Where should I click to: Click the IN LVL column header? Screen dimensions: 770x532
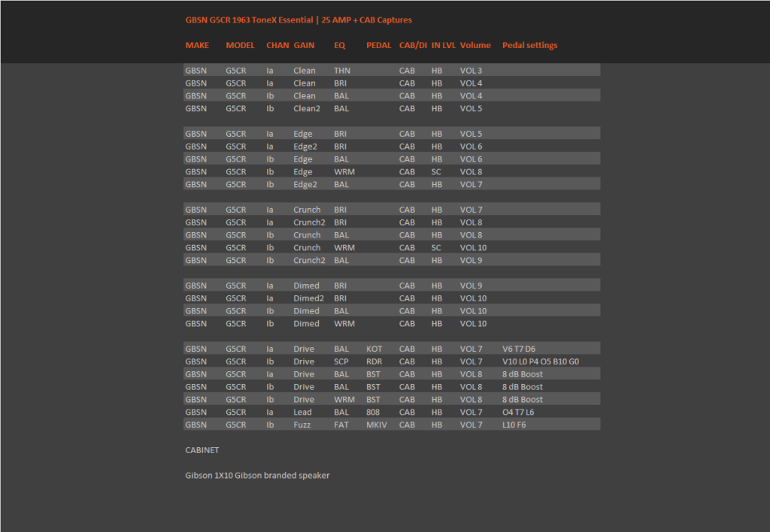pyautogui.click(x=444, y=45)
